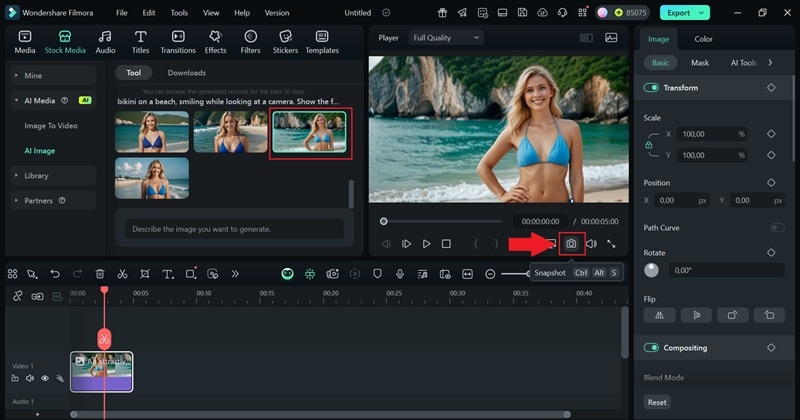Open the Transitions panel

178,42
